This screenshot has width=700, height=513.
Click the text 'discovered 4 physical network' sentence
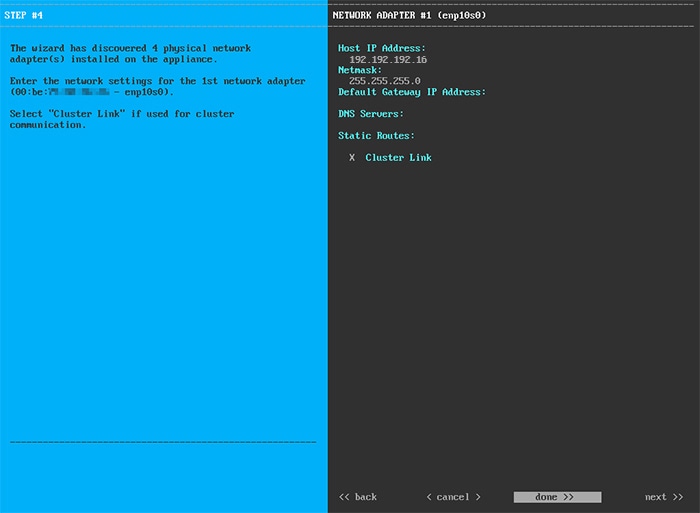pyautogui.click(x=130, y=54)
